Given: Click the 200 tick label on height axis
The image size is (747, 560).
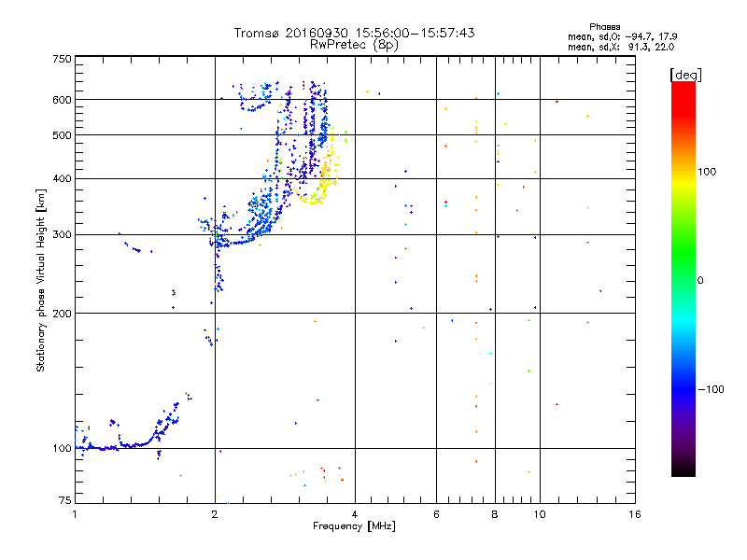Looking at the screenshot, I should click(62, 314).
